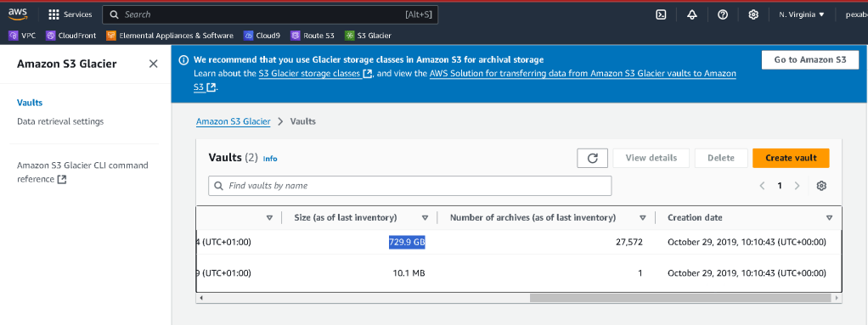The width and height of the screenshot is (868, 325).
Task: Open the AWS home logo
Action: pyautogui.click(x=18, y=14)
